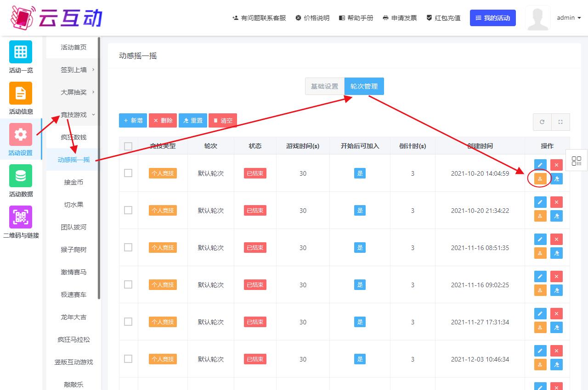View participants for round 2021-10-20 21:34:22
This screenshot has width=588, height=390.
(x=540, y=216)
